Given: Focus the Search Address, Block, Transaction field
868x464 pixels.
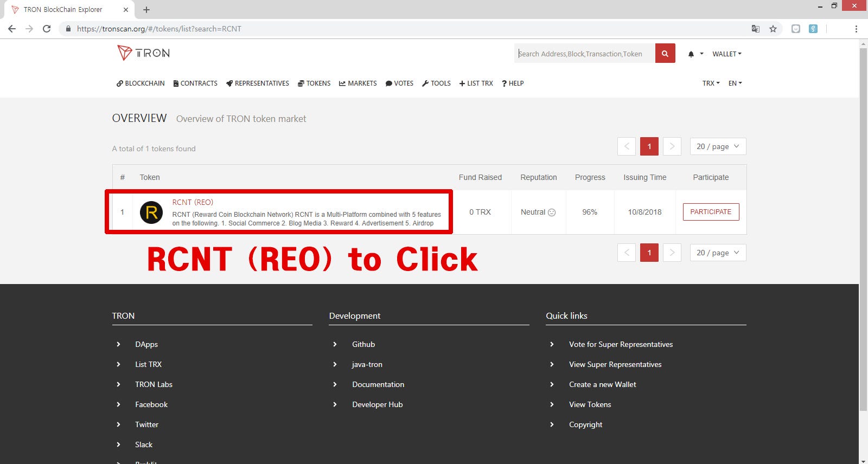Looking at the screenshot, I should tap(585, 53).
